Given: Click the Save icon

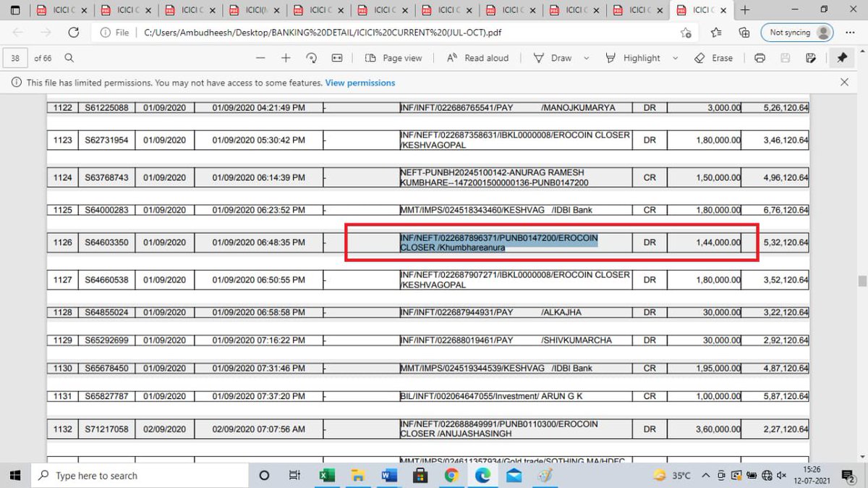Looking at the screenshot, I should click(x=786, y=58).
